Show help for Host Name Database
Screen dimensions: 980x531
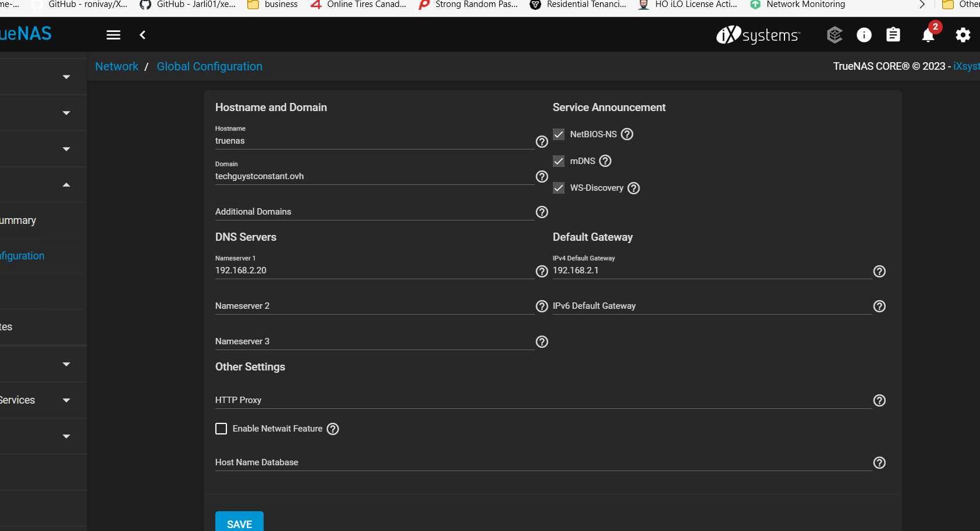point(879,462)
